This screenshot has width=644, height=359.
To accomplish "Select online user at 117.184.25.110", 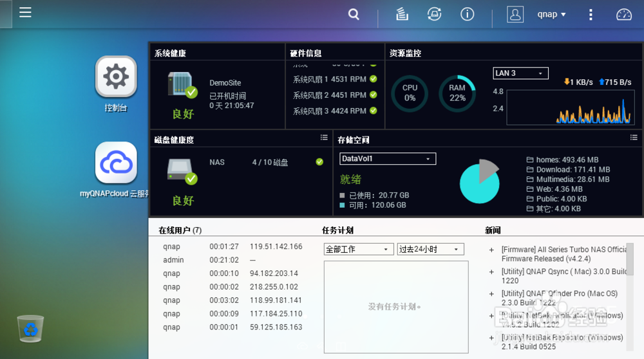I will 232,314.
